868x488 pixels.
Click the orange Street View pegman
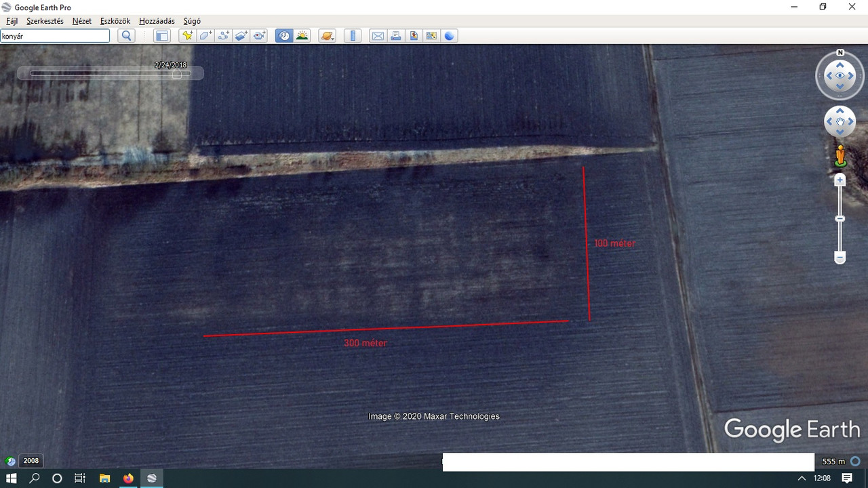click(x=840, y=156)
